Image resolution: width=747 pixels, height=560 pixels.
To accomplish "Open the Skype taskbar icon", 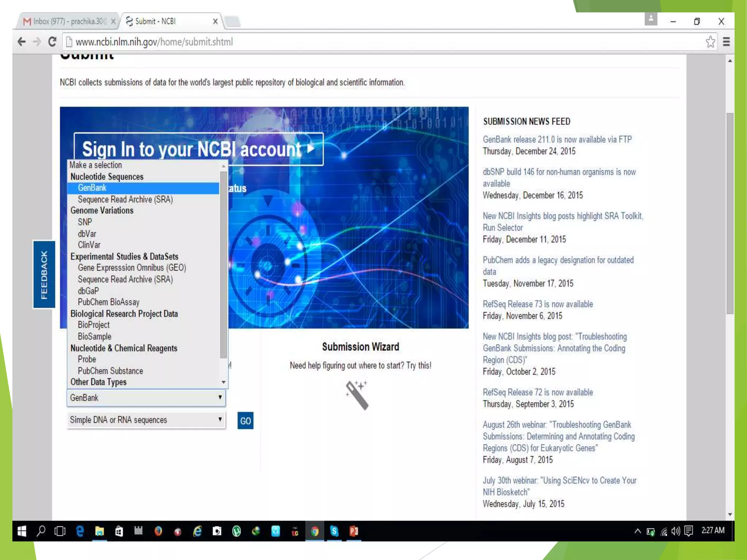I will (334, 531).
